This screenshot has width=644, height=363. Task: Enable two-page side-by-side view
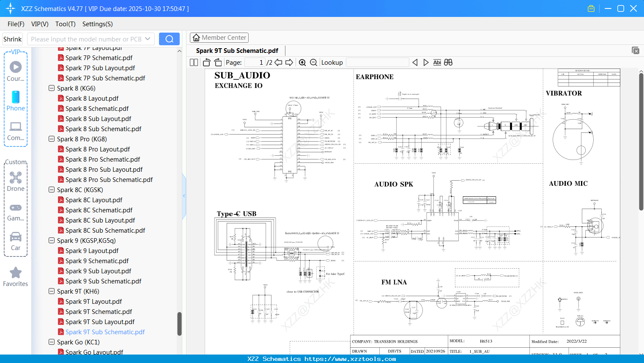pyautogui.click(x=193, y=62)
